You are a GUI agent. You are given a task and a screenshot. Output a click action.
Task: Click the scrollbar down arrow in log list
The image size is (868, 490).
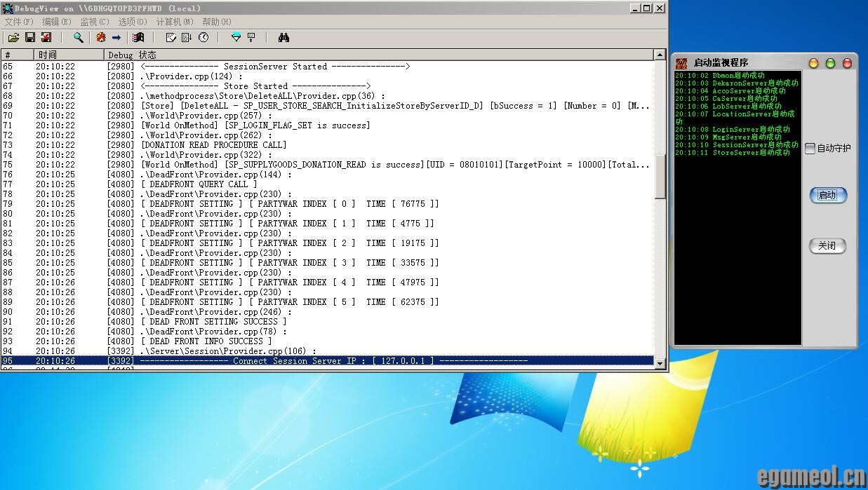pyautogui.click(x=660, y=362)
